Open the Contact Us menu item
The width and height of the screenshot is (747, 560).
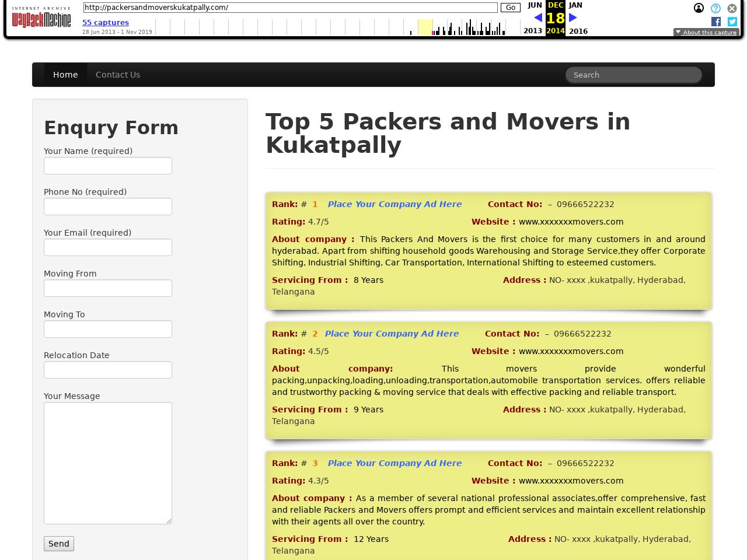pyautogui.click(x=118, y=75)
